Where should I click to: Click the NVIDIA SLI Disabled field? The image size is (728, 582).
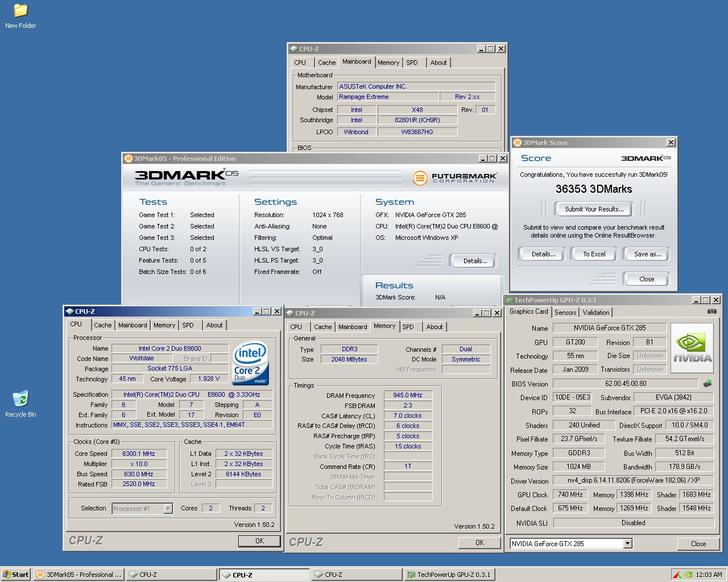click(x=633, y=523)
